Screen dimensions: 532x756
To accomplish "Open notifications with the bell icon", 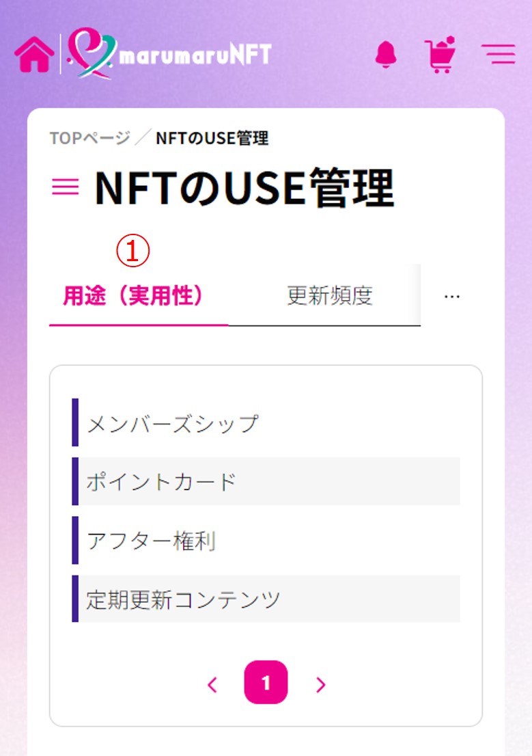I will click(x=386, y=54).
